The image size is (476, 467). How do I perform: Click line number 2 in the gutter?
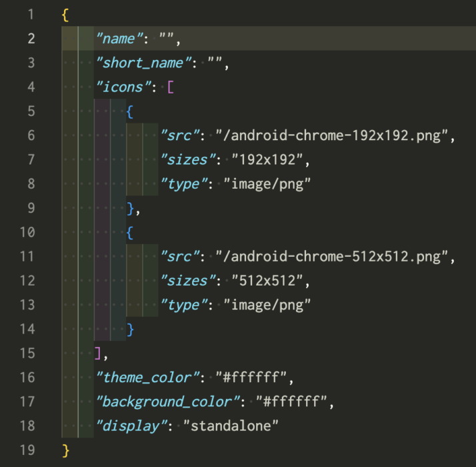(31, 39)
